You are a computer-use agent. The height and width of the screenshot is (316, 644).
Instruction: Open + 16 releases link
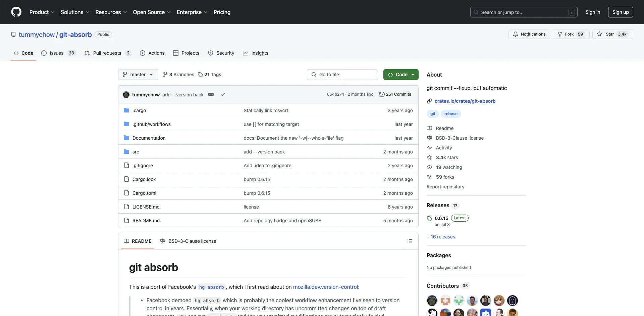[441, 237]
